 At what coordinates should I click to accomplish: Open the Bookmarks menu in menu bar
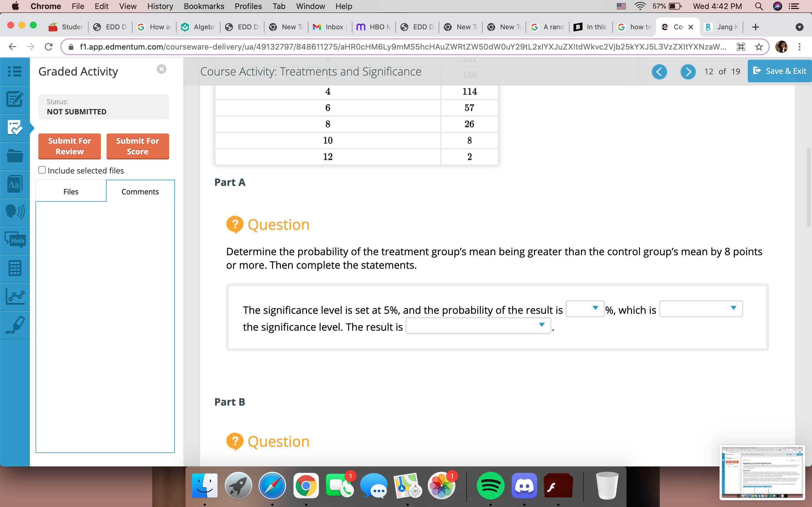pos(204,6)
